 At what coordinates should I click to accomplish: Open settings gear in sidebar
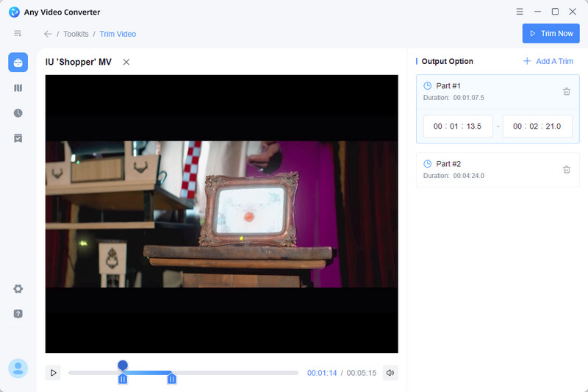tap(18, 288)
